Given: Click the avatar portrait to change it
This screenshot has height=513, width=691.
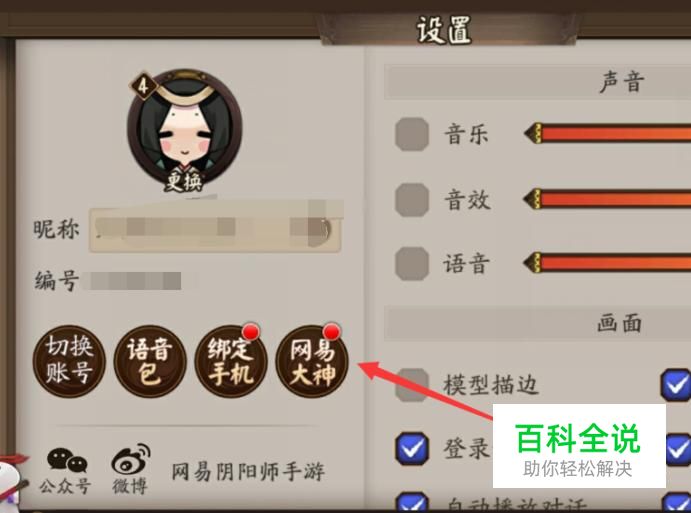Looking at the screenshot, I should [x=185, y=127].
